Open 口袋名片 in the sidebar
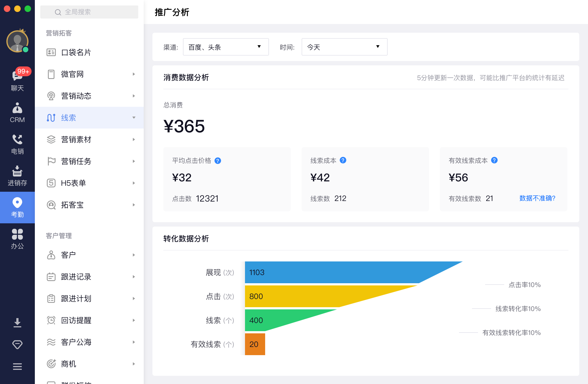Viewport: 588px width, 384px height. click(x=76, y=52)
